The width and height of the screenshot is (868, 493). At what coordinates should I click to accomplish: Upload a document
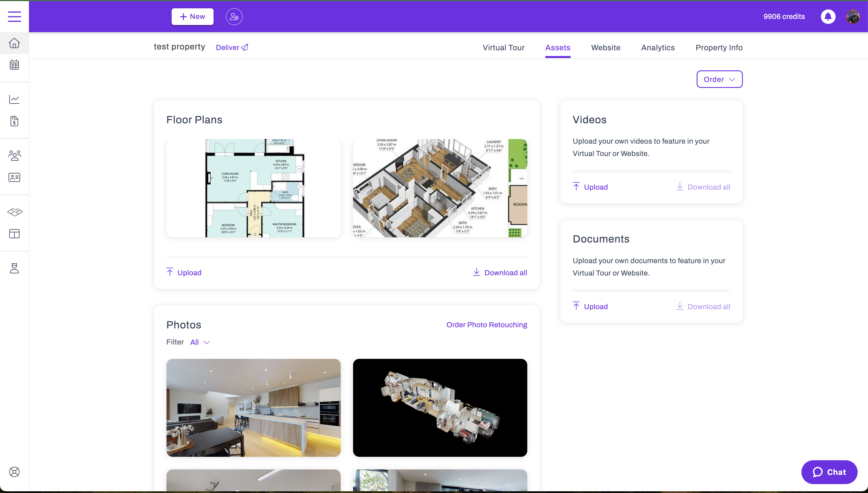[x=590, y=307]
